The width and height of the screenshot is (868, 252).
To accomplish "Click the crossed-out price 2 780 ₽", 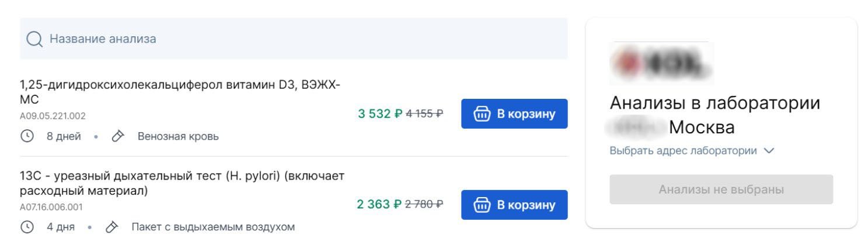I will pyautogui.click(x=424, y=205).
